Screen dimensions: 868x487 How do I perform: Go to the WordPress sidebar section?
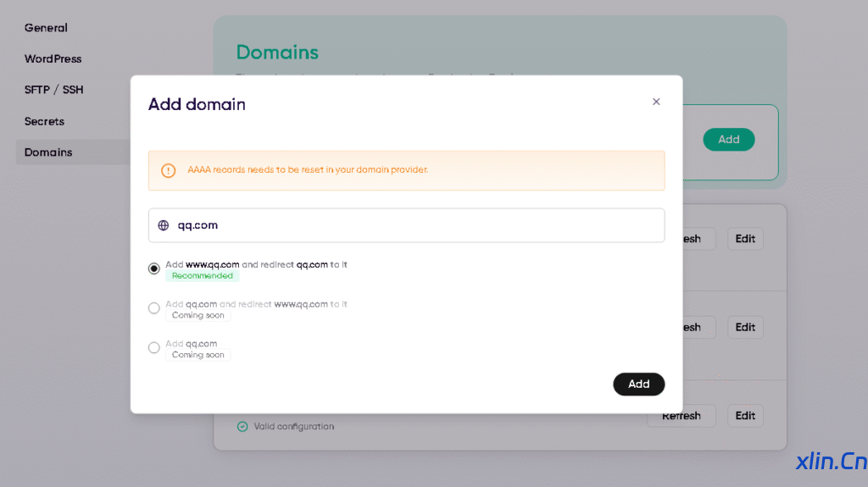pyautogui.click(x=53, y=59)
